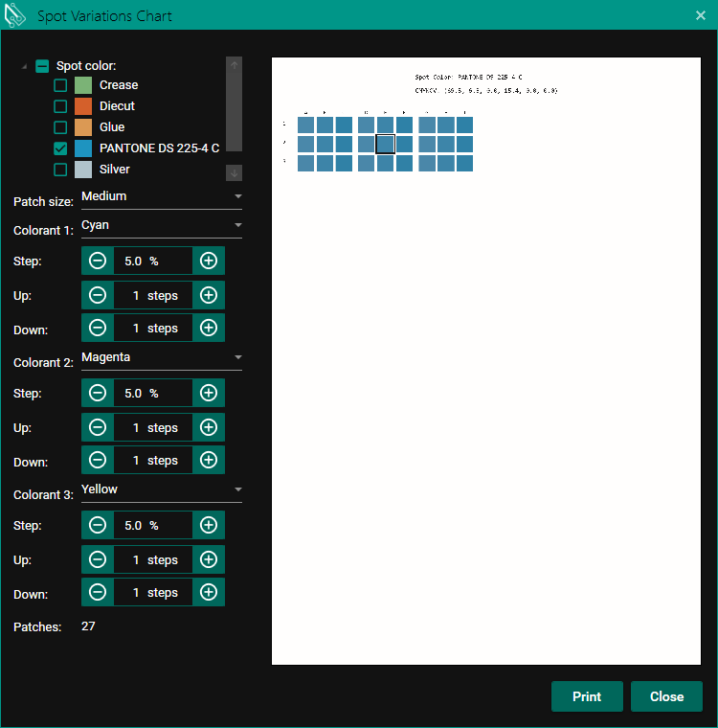Decrease Colorant 2 Down steps
Screen dimensions: 718x728
click(98, 460)
